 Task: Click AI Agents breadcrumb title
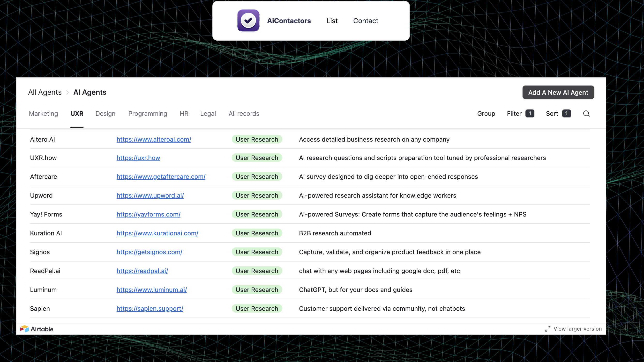click(90, 92)
